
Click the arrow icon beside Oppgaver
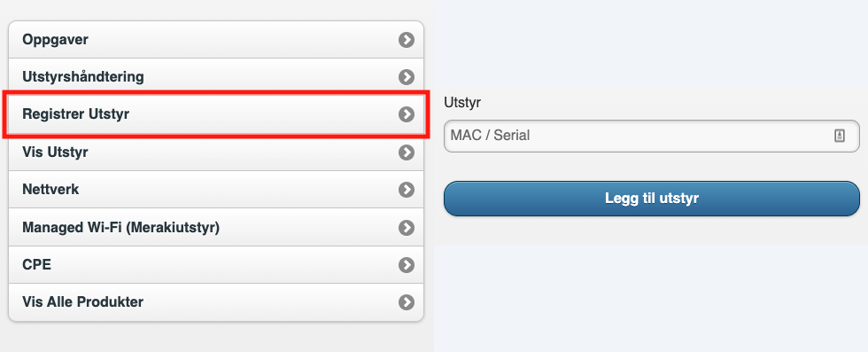pyautogui.click(x=407, y=39)
